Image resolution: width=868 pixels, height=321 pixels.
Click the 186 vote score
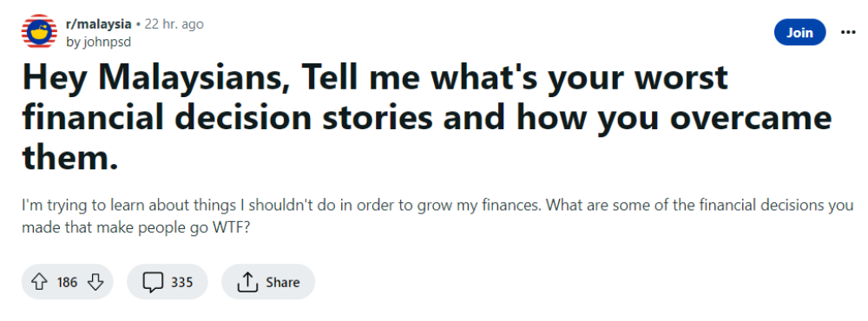(x=67, y=282)
